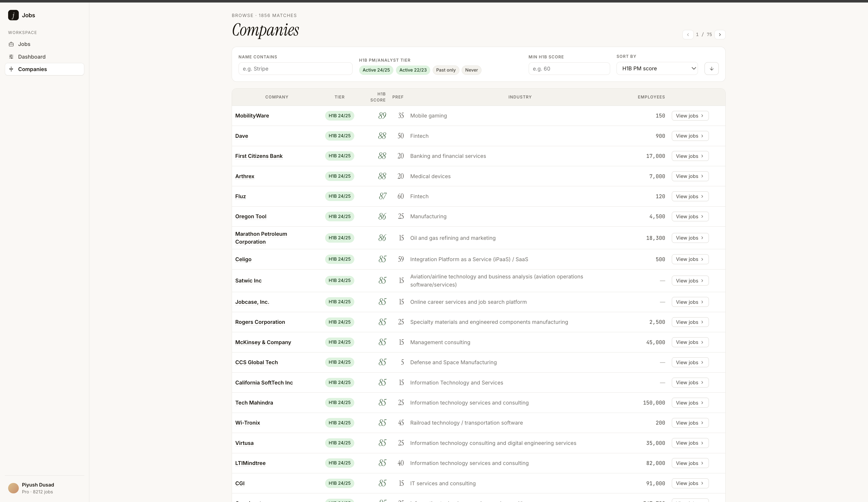Open the Virtusa company link

[x=244, y=443]
